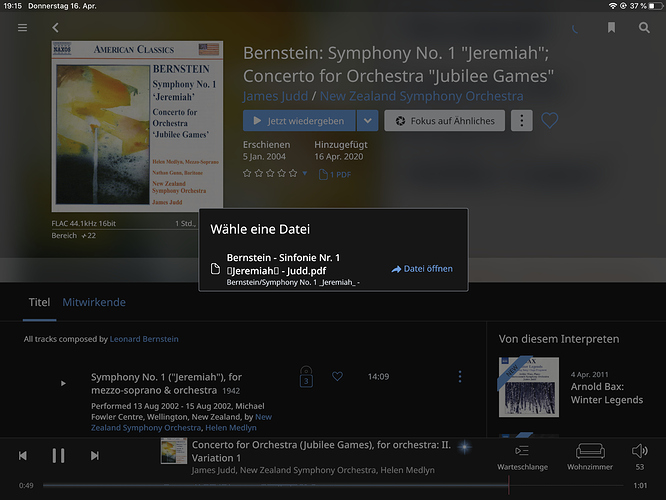Toggle the album favorite heart
The height and width of the screenshot is (500, 666).
point(550,121)
